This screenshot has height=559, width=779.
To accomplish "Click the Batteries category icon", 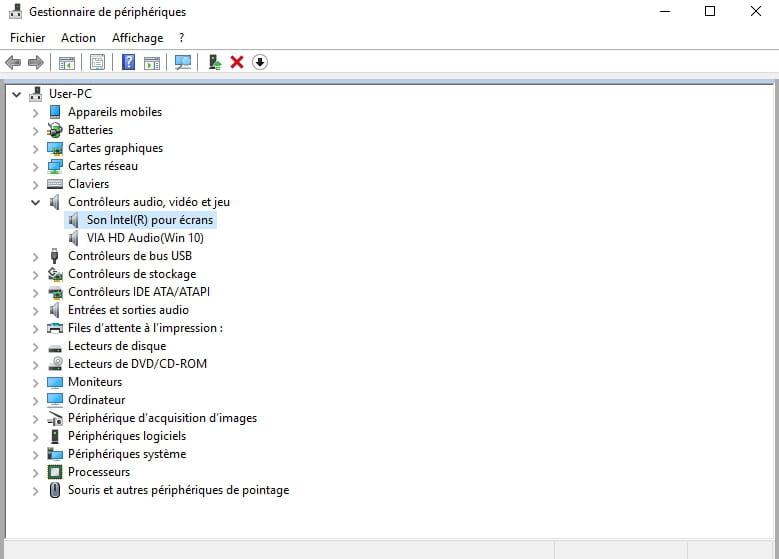I will pyautogui.click(x=55, y=130).
